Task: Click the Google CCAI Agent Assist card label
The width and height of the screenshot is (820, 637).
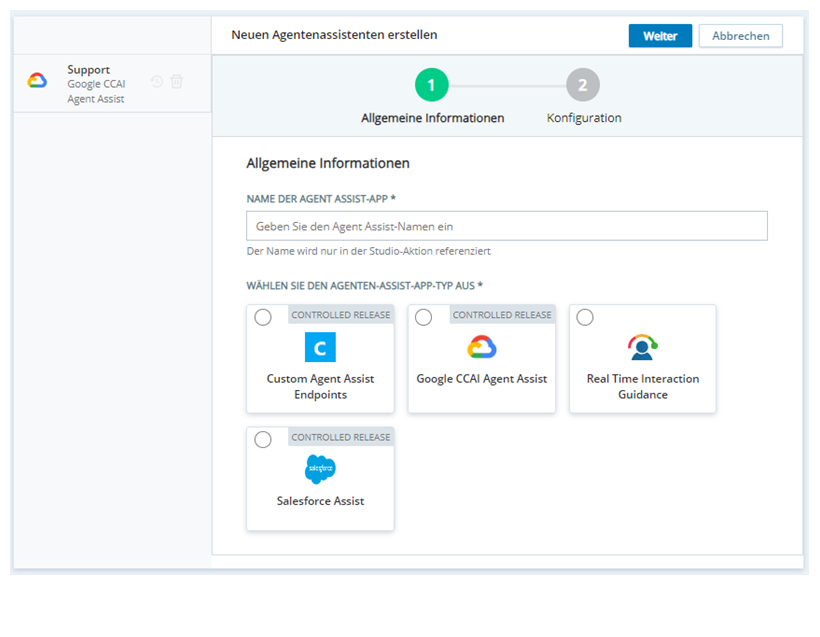Action: coord(482,379)
